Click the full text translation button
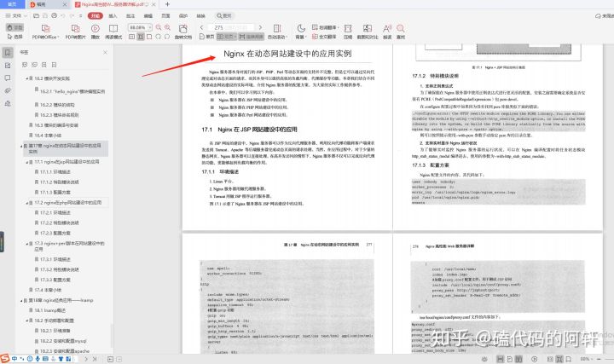The image size is (614, 364). point(324,37)
